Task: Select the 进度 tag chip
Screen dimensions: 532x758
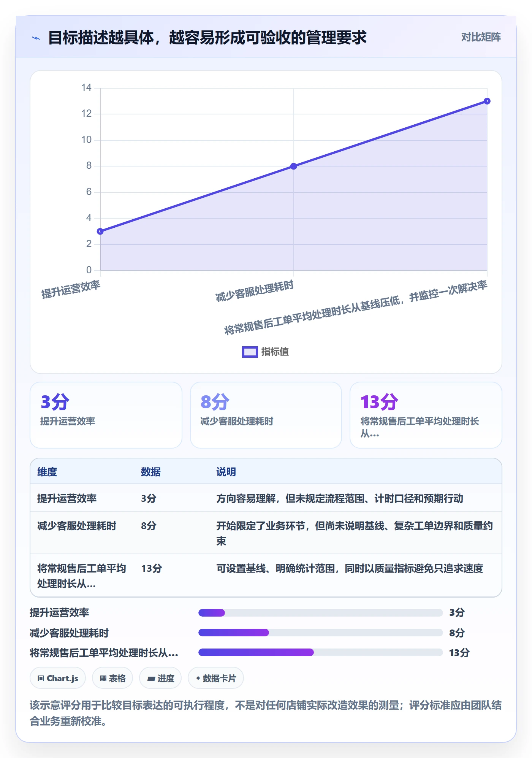Action: (x=160, y=678)
